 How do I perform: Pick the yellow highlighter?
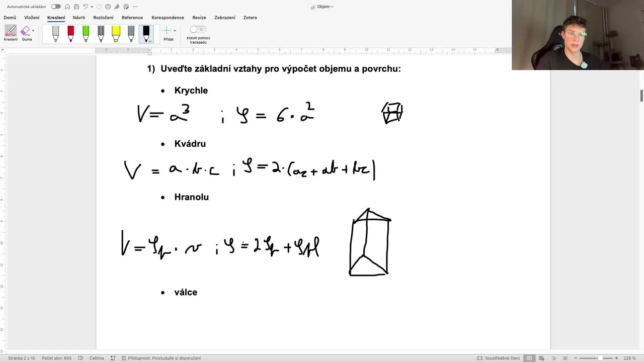[x=116, y=34]
